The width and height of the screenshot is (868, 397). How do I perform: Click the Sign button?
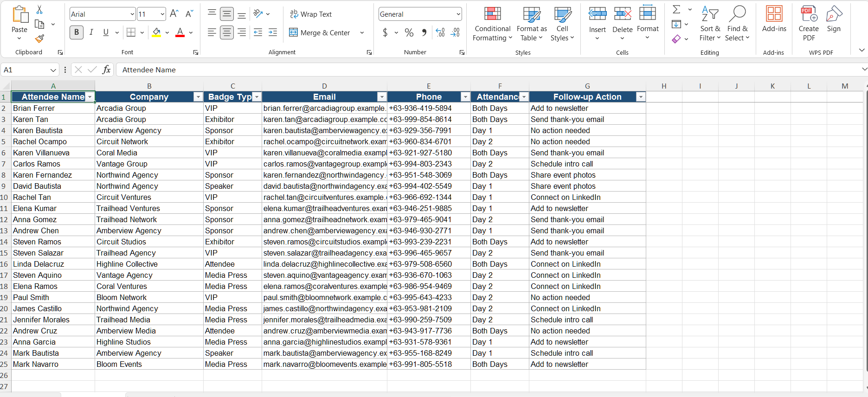834,19
